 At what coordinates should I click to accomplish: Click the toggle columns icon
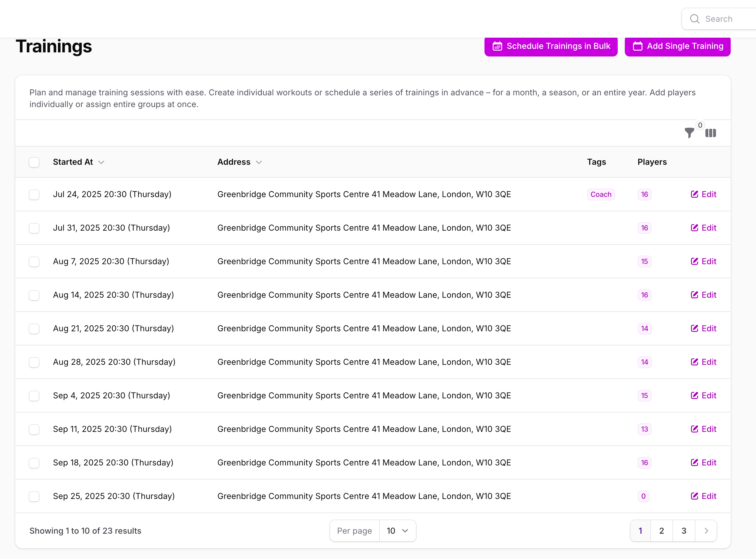click(710, 133)
